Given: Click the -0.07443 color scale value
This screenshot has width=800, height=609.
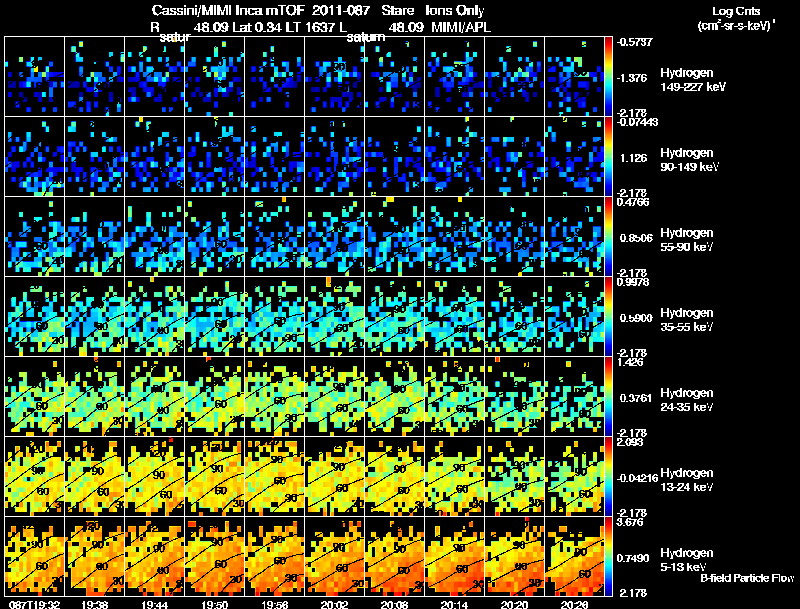Looking at the screenshot, I should (637, 122).
